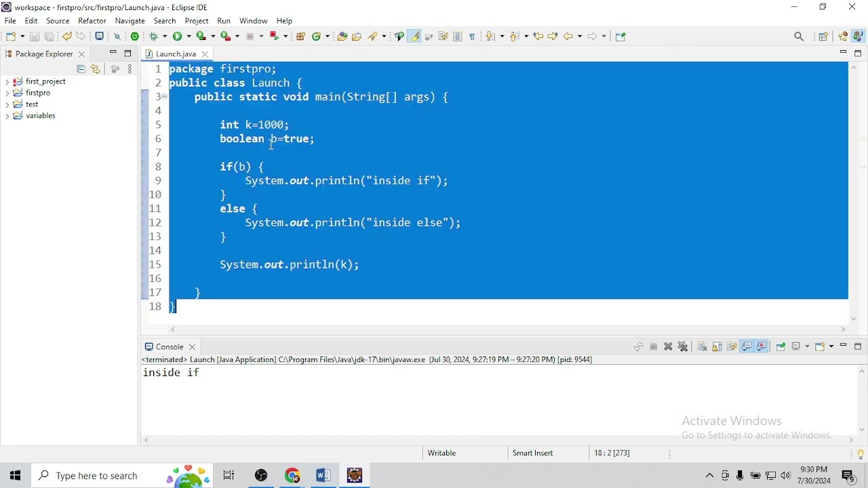This screenshot has height=488, width=868.
Task: Open the New file dropdown arrow
Action: pyautogui.click(x=22, y=37)
